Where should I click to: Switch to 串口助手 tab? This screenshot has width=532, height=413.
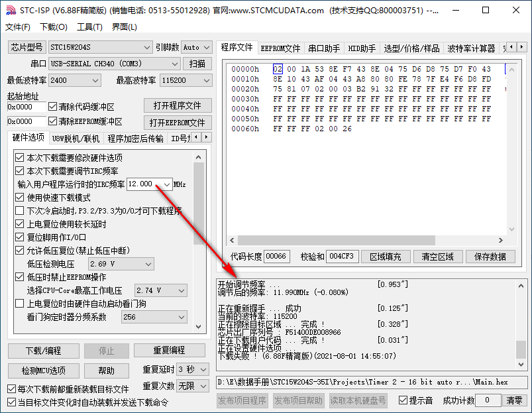click(324, 48)
